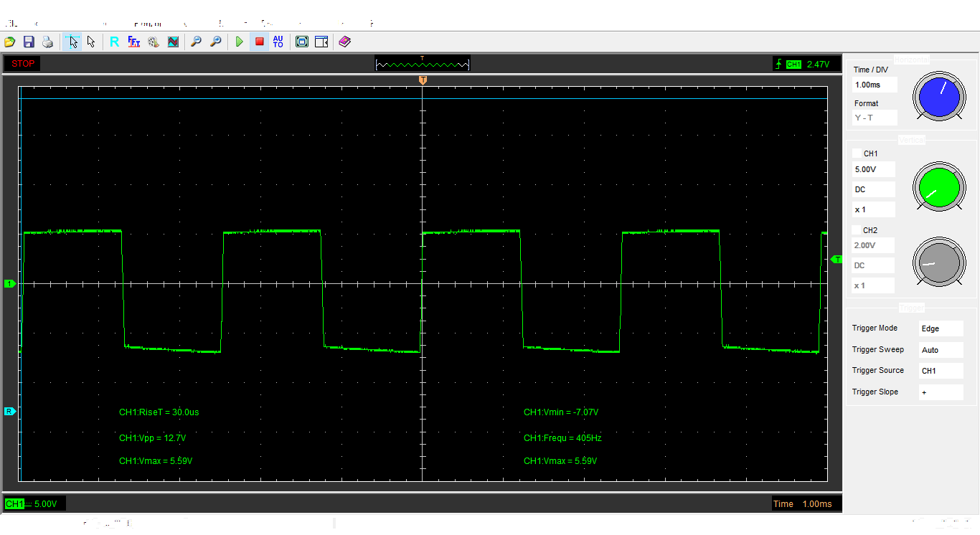This screenshot has height=535, width=980.
Task: Select the cursor measurement tool
Action: pyautogui.click(x=72, y=42)
